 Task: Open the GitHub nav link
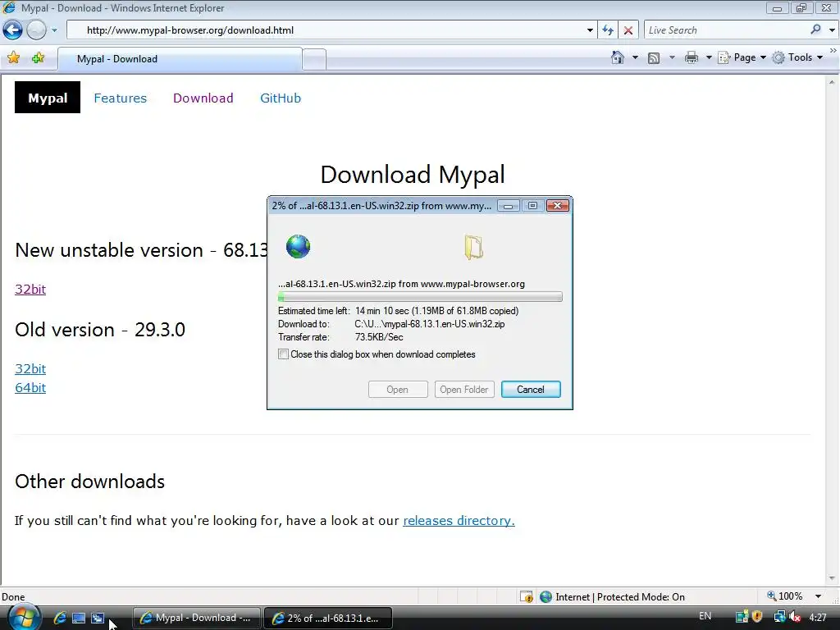pos(281,98)
